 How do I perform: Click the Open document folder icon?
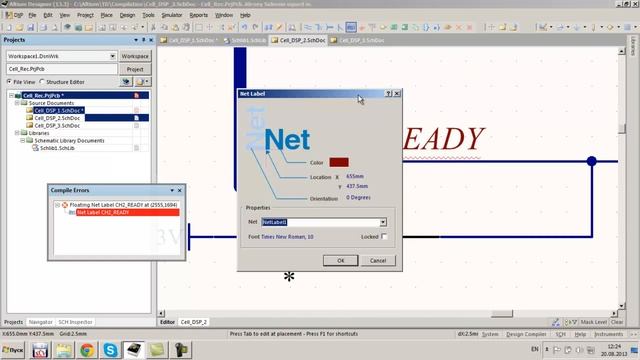19,27
